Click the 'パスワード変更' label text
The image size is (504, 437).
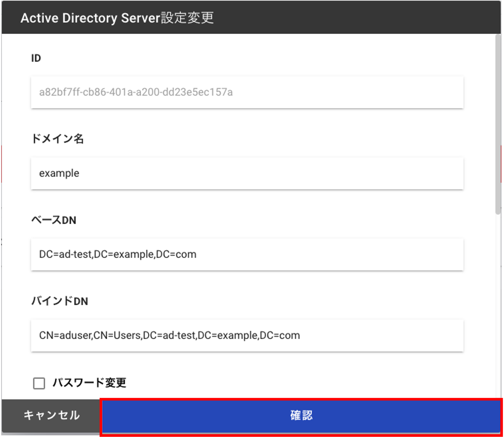coord(89,383)
